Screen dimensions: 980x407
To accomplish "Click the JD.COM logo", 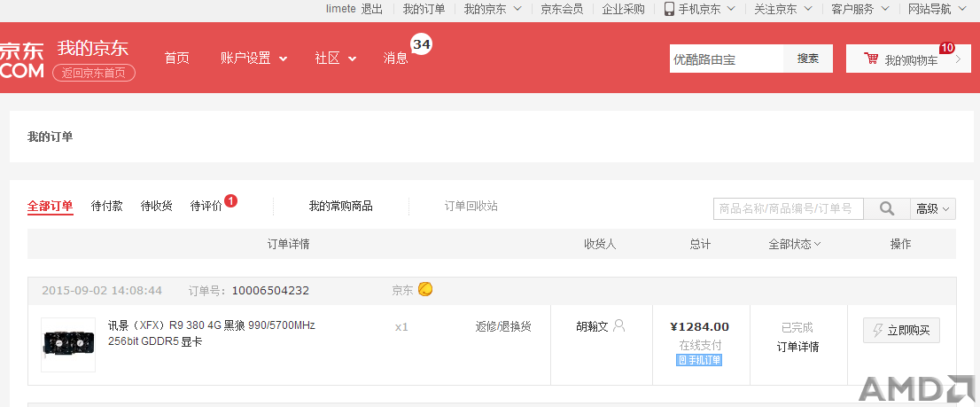I will [x=22, y=60].
